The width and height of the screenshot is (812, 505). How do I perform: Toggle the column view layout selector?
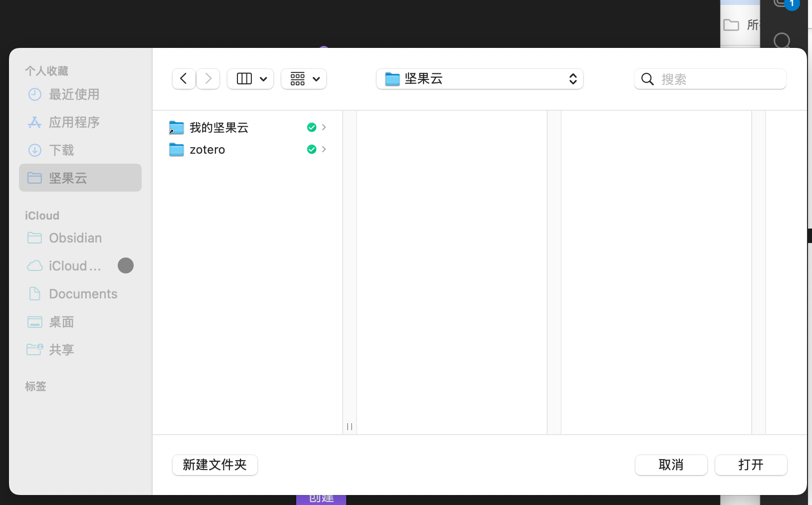pos(250,78)
